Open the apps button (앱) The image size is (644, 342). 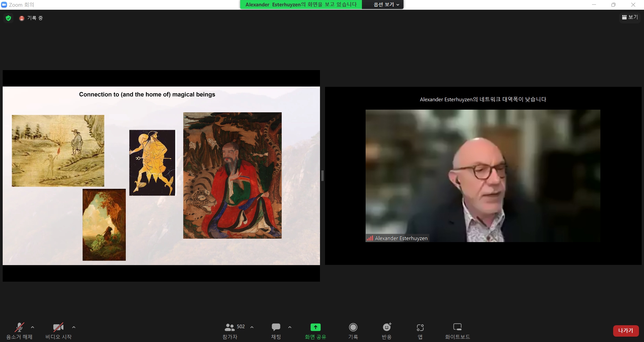pyautogui.click(x=420, y=331)
